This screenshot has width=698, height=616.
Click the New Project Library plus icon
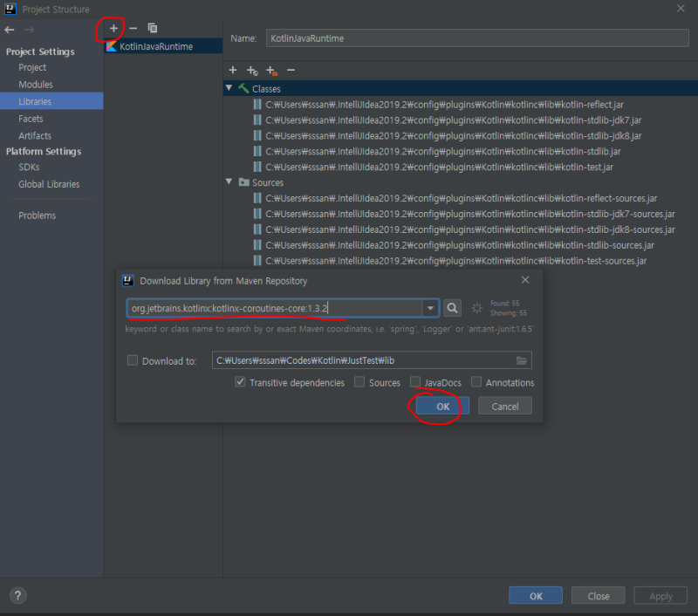113,29
